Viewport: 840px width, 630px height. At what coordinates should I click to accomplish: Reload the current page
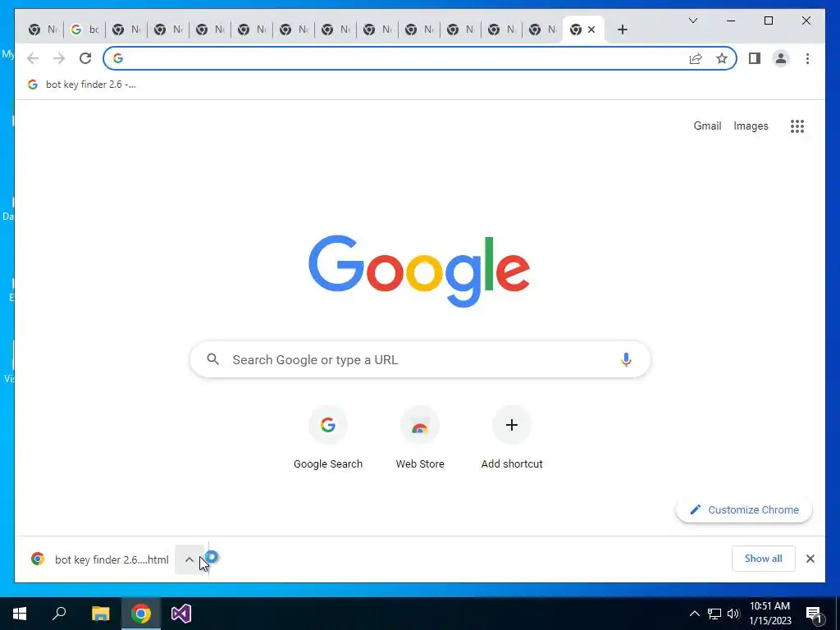[x=85, y=58]
